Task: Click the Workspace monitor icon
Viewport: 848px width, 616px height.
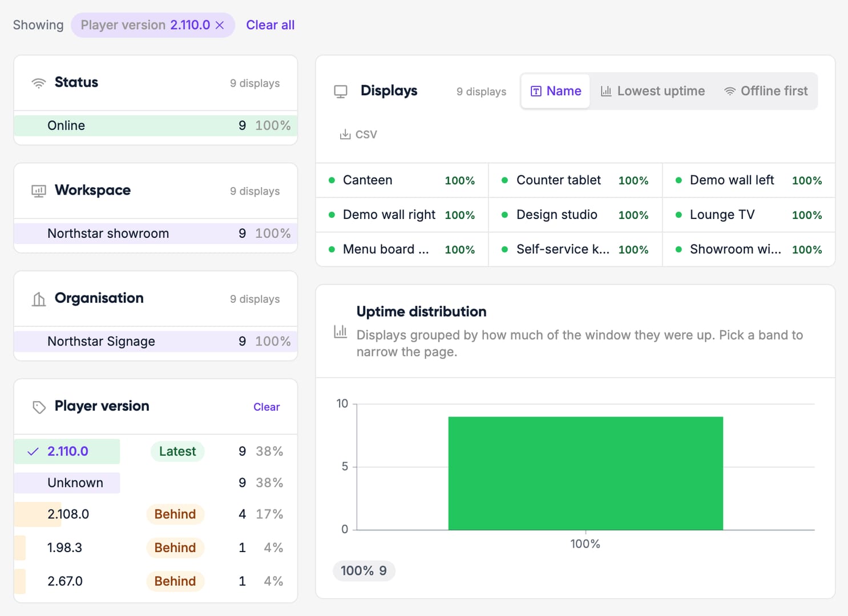Action: pos(39,191)
